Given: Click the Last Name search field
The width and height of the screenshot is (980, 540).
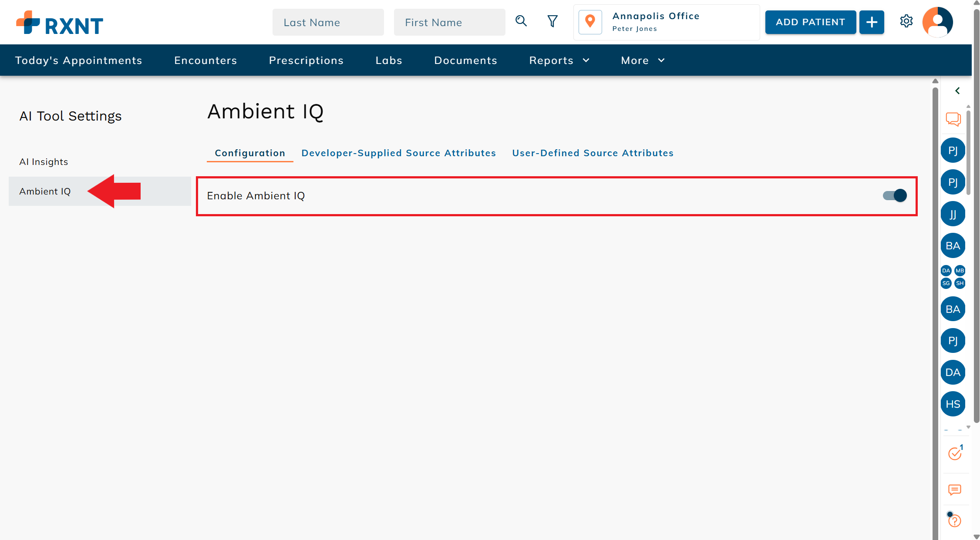Looking at the screenshot, I should [328, 23].
